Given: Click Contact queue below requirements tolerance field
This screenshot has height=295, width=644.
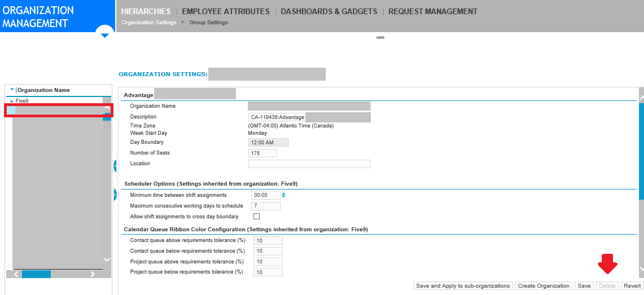Looking at the screenshot, I should click(268, 251).
